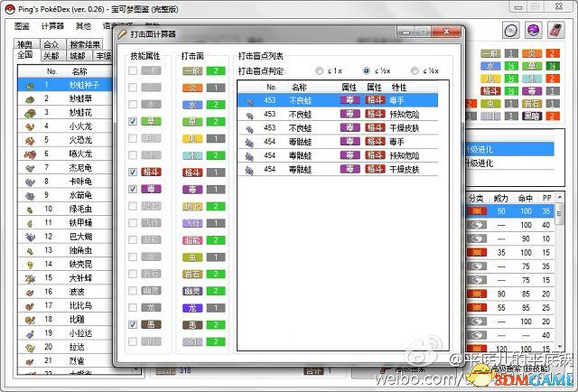This screenshot has width=578, height=392.
Task: Select 拉达 row in Pokédex list
Action: point(66,347)
